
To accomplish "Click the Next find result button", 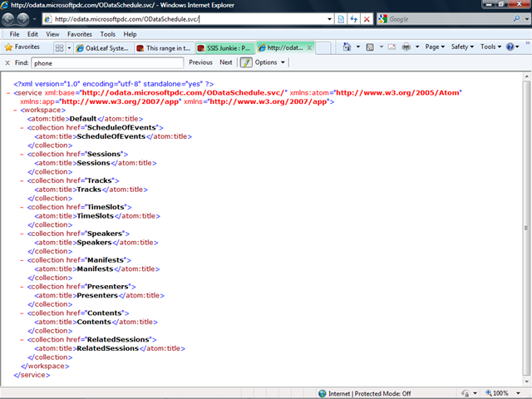I will (225, 62).
